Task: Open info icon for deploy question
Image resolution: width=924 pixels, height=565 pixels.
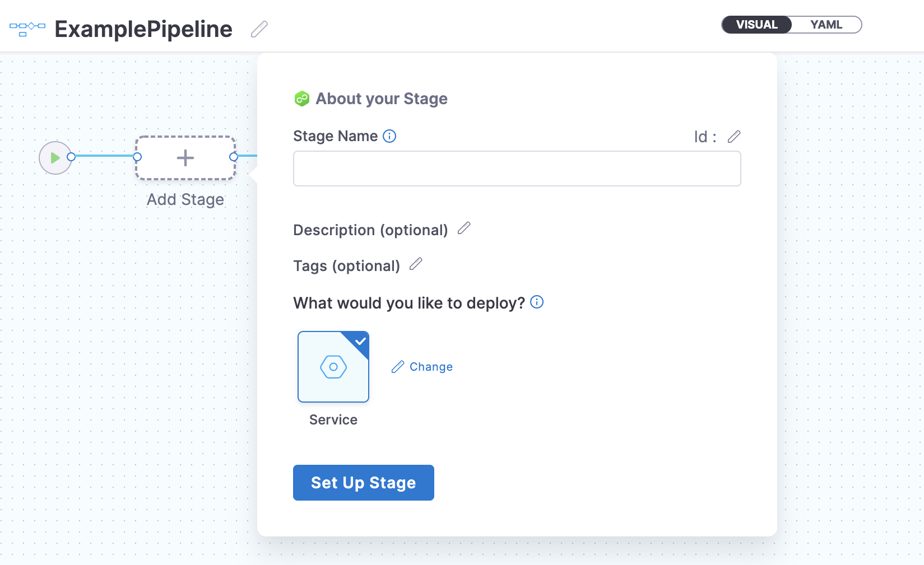Action: coord(537,302)
